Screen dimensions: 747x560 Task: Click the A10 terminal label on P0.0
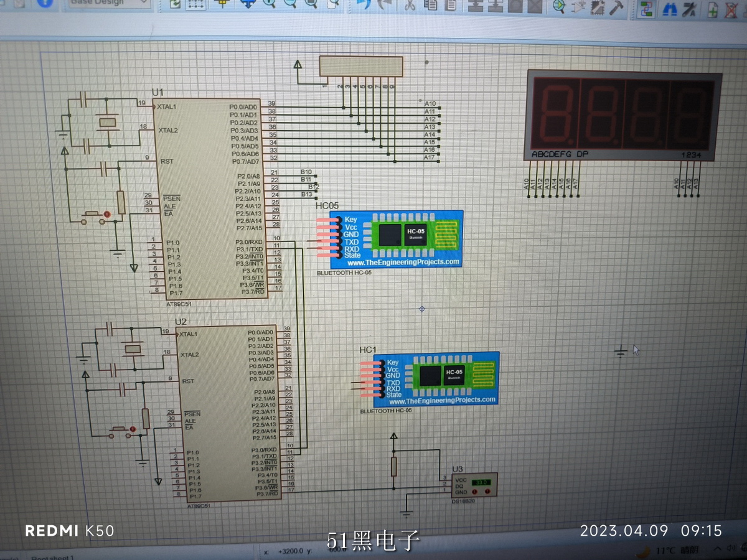(430, 103)
